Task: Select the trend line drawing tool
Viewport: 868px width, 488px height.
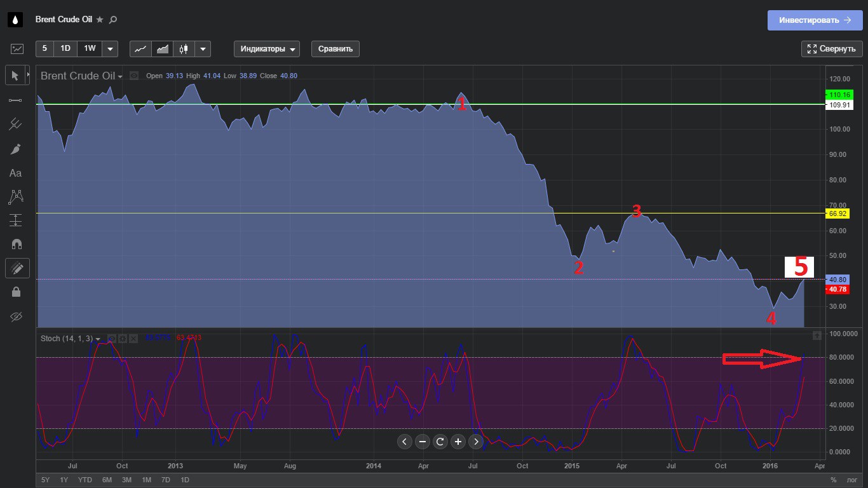Action: [15, 100]
